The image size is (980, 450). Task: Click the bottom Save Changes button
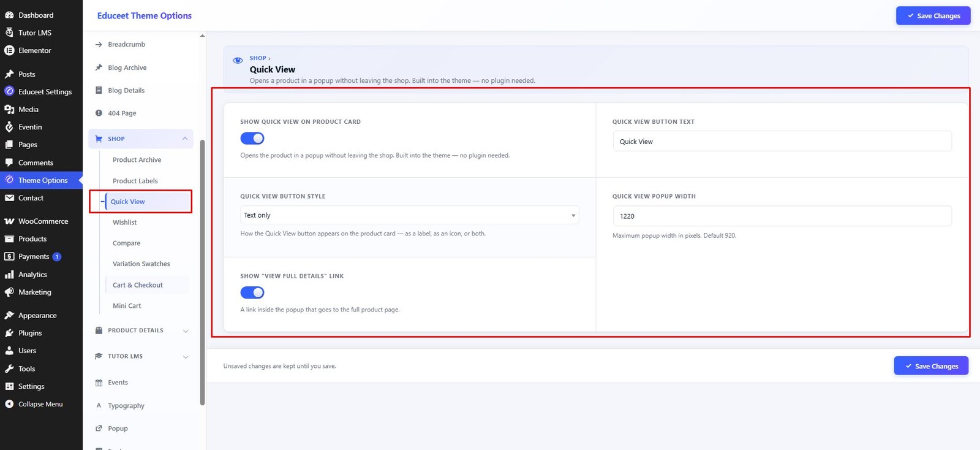tap(931, 366)
